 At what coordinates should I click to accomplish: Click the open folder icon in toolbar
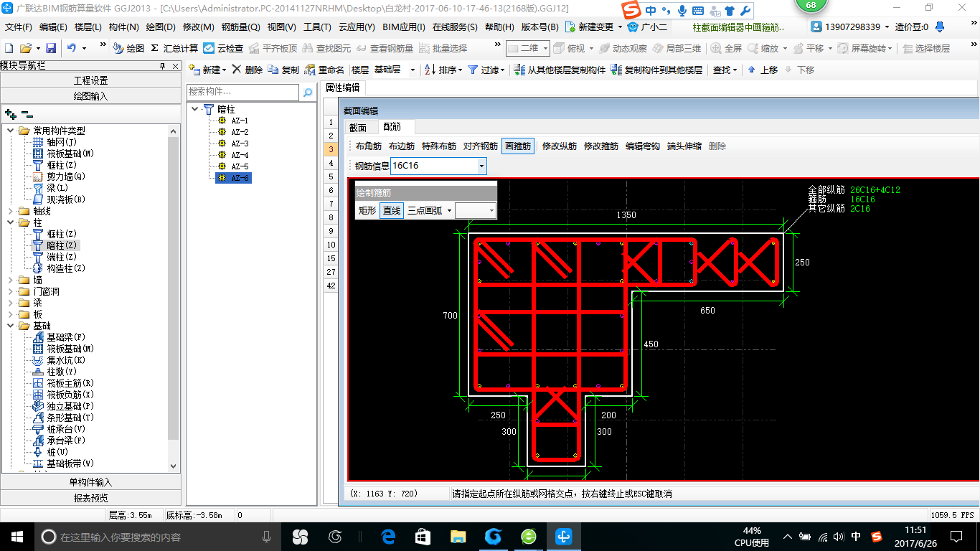point(25,48)
